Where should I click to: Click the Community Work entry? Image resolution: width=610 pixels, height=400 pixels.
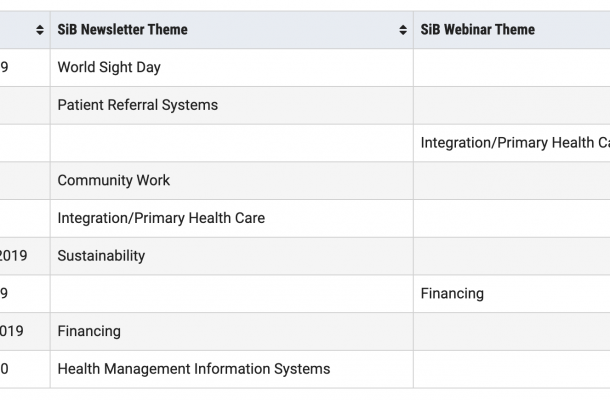pyautogui.click(x=231, y=181)
